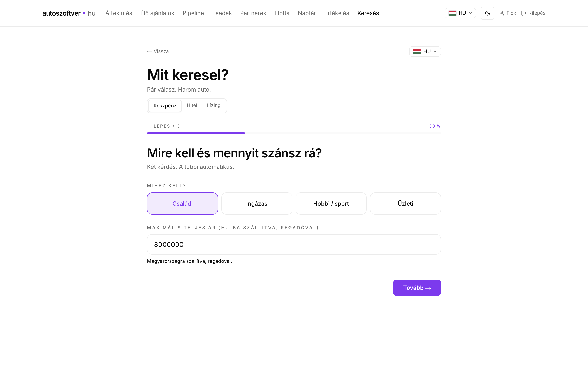Click the Kilépés logout arrow icon
Screen dimensions: 588x376
pyautogui.click(x=523, y=13)
